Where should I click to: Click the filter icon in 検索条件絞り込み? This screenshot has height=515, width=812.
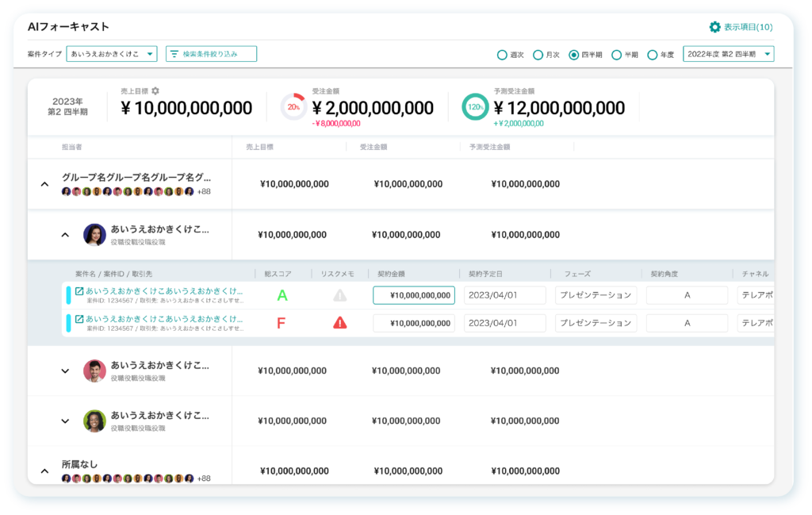click(x=174, y=54)
